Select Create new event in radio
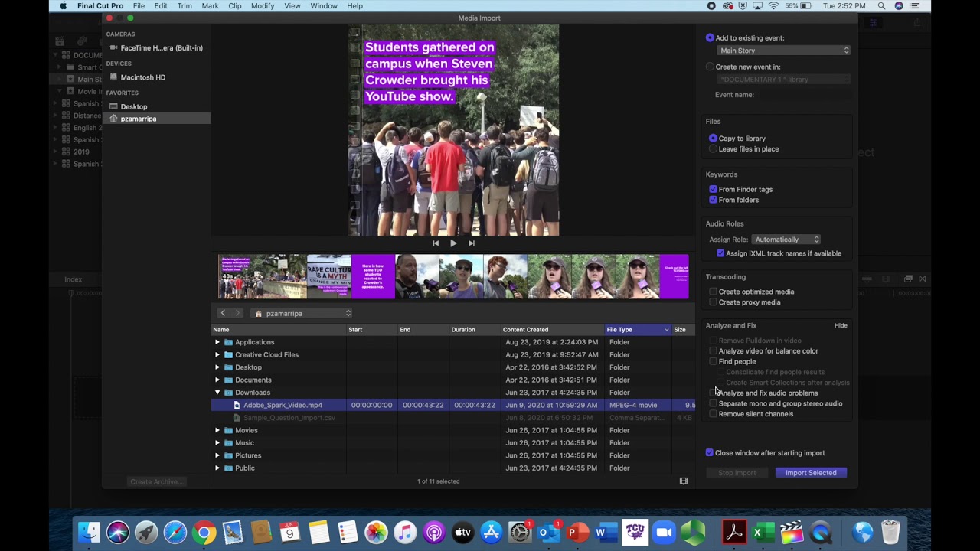The image size is (980, 551). click(710, 67)
